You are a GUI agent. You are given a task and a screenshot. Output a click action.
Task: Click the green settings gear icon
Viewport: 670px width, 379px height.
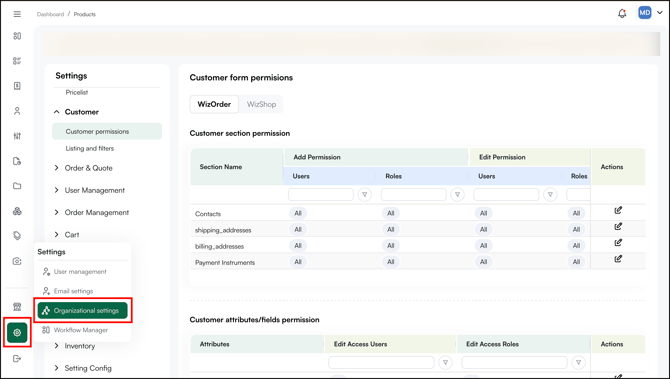tap(17, 332)
